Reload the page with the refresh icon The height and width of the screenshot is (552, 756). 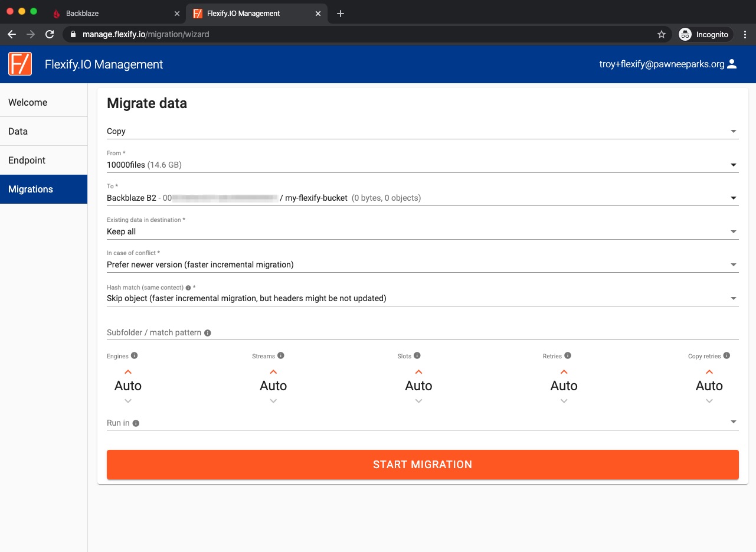click(50, 34)
